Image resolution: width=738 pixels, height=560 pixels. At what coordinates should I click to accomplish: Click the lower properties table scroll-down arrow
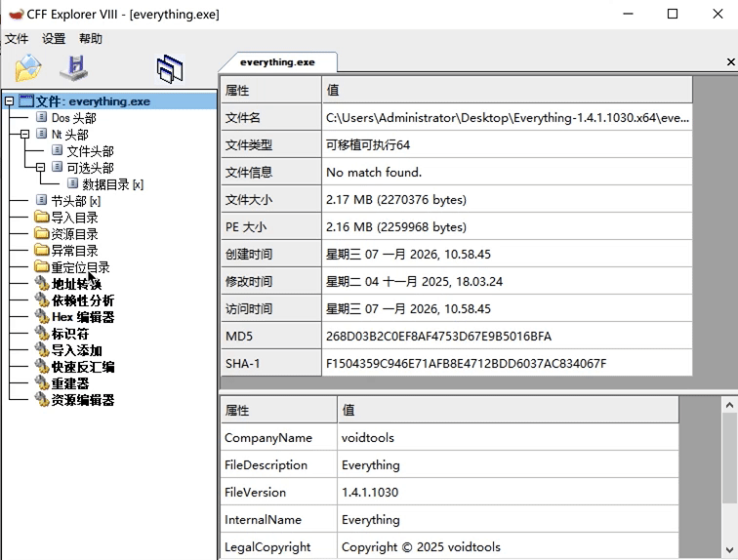point(729,550)
